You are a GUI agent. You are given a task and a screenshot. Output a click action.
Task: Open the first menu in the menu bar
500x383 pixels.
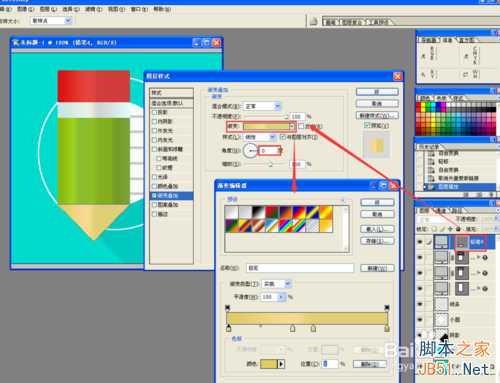(x=6, y=9)
